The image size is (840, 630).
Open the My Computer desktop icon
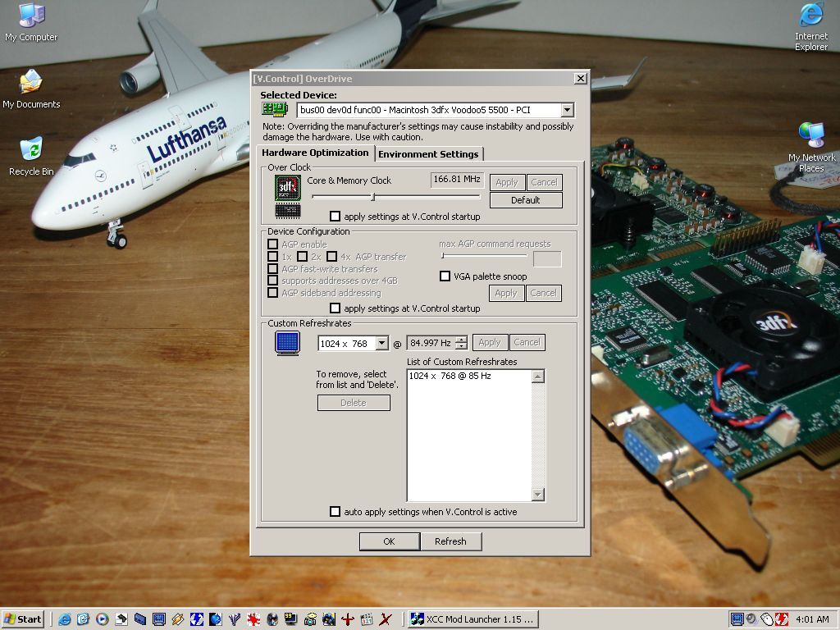31,22
